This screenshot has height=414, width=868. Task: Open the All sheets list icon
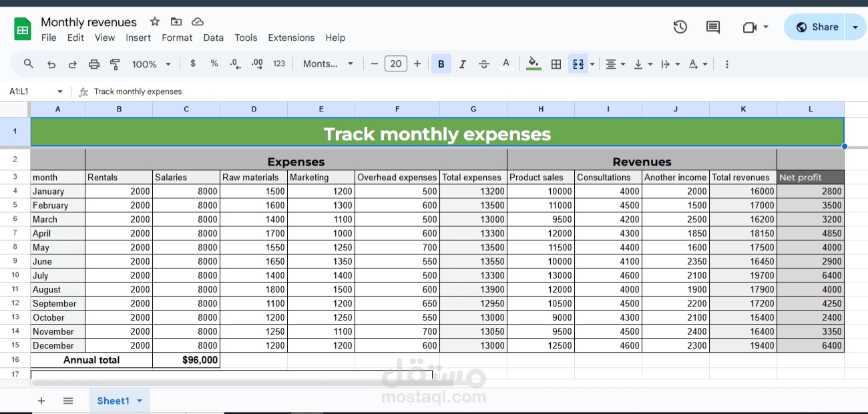point(68,401)
